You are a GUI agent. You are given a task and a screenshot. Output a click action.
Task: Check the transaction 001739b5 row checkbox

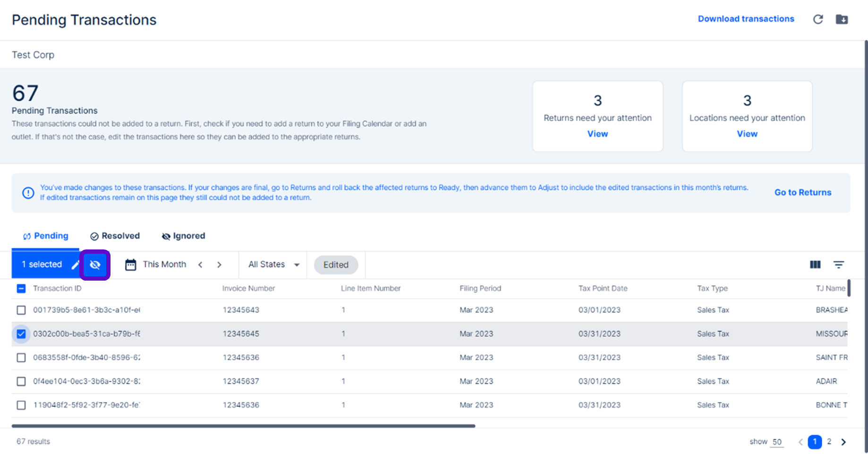(x=21, y=310)
